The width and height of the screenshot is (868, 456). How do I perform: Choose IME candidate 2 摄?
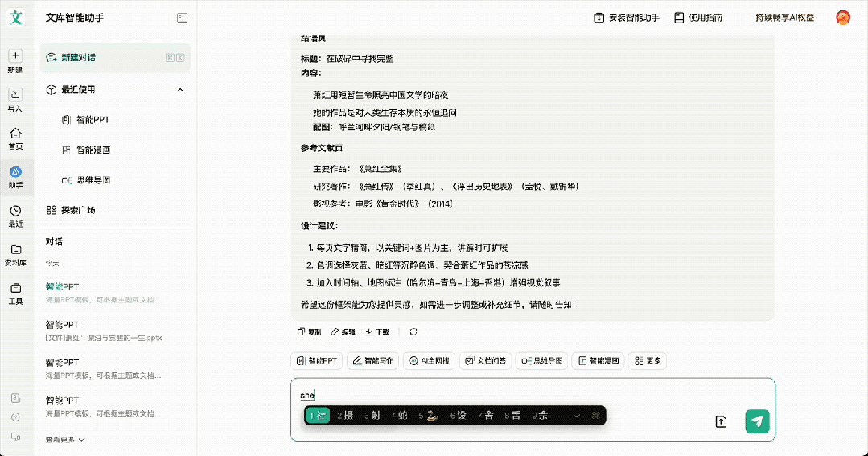point(345,415)
